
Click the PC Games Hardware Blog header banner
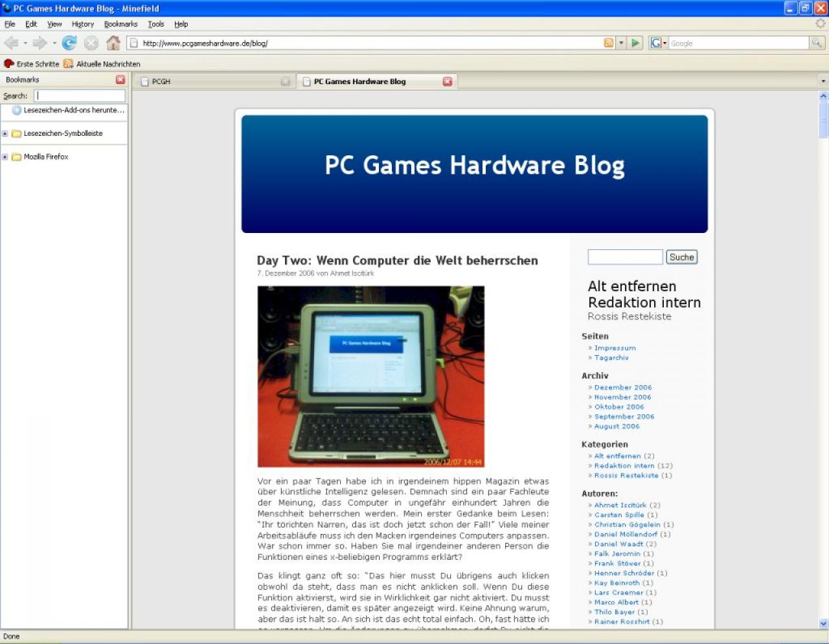tap(475, 173)
